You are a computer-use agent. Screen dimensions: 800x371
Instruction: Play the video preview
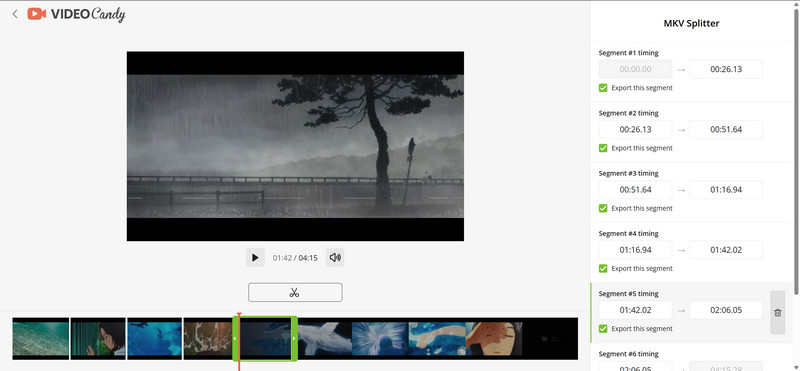[x=255, y=258]
